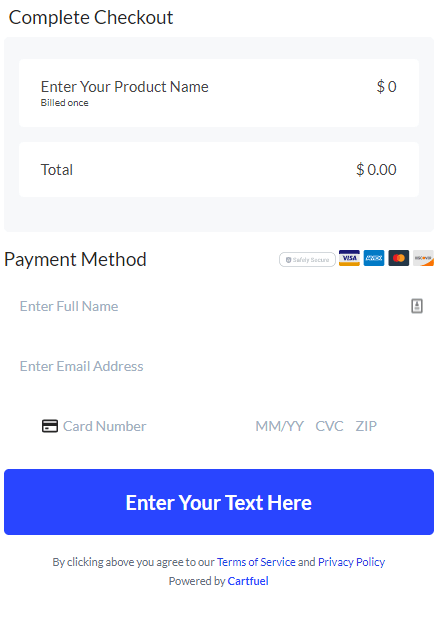Click the Safely Secure badge

click(307, 260)
